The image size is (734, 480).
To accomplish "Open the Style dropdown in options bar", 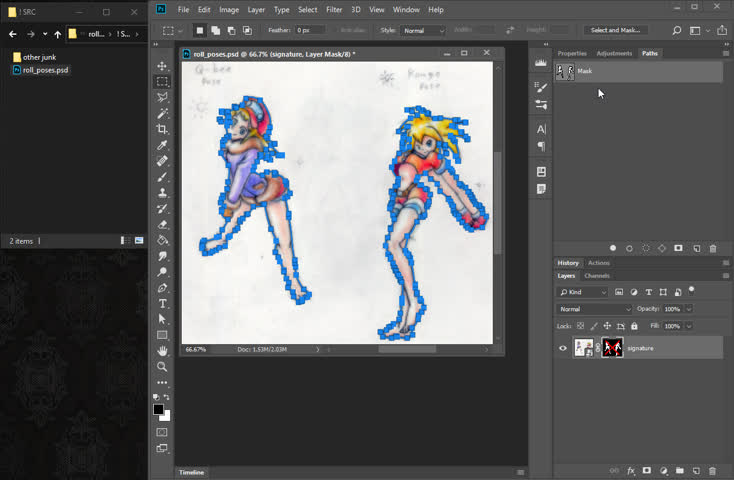I will pyautogui.click(x=425, y=30).
